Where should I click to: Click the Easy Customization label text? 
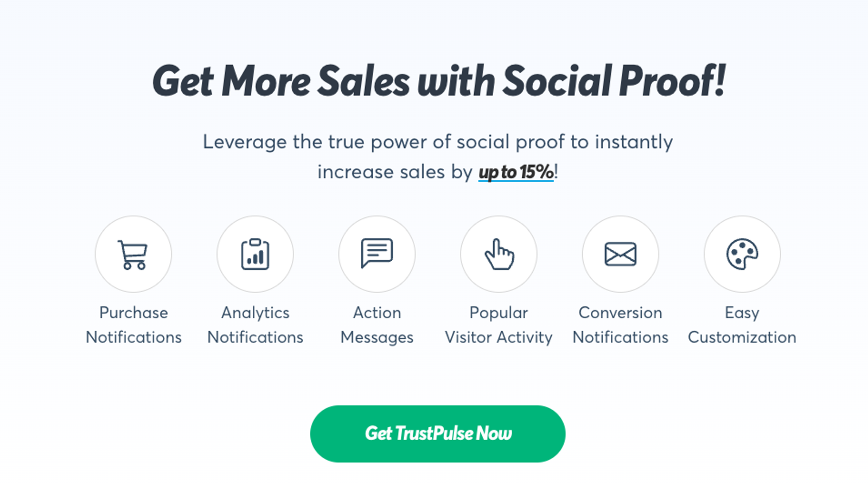[x=742, y=325]
